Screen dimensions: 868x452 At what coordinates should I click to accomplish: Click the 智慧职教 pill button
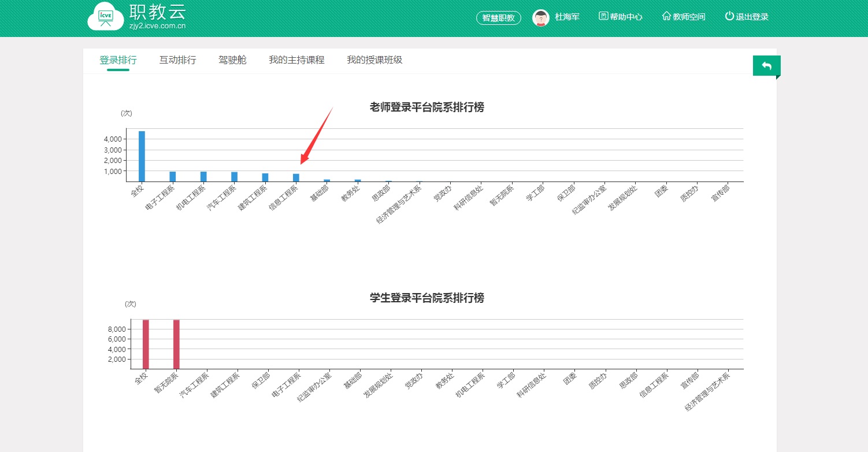point(498,18)
